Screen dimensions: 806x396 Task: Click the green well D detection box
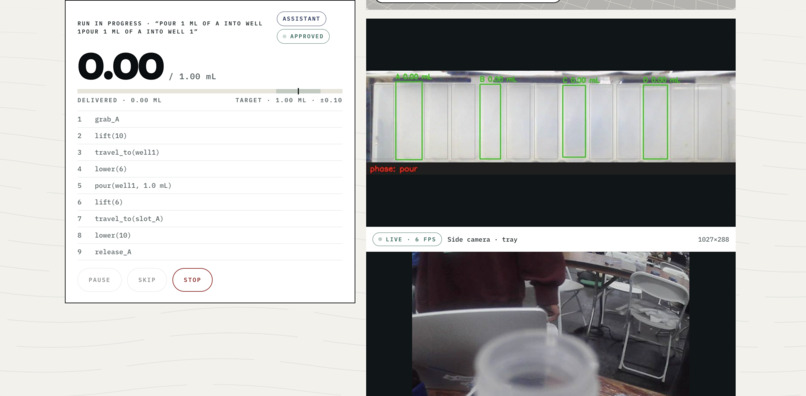coord(655,122)
